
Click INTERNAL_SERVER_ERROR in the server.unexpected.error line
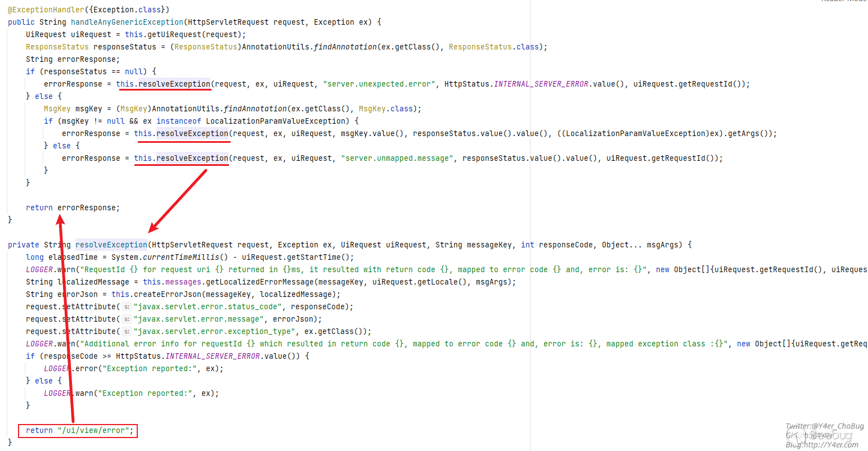click(x=541, y=84)
